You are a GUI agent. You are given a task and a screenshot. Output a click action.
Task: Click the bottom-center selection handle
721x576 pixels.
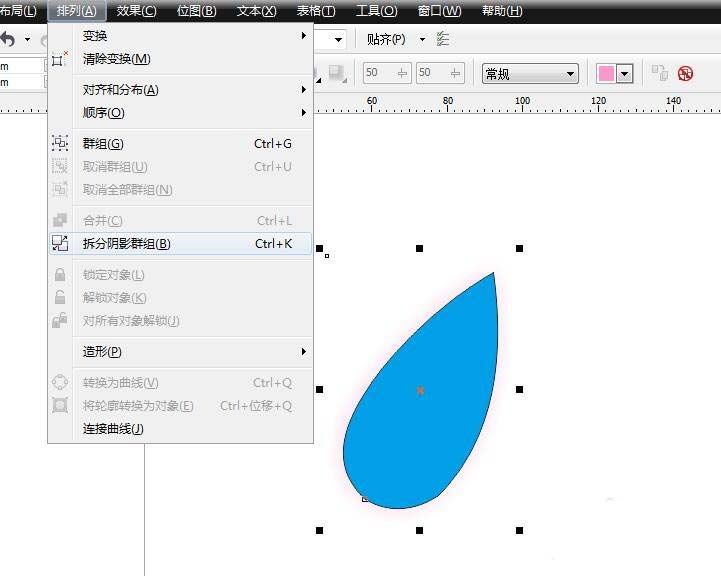pos(419,530)
